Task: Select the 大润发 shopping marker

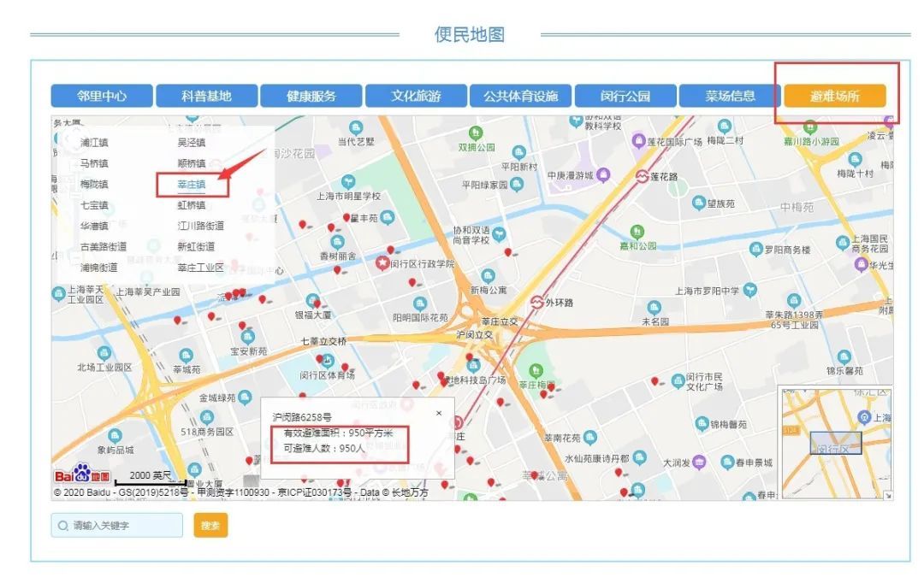Action: pyautogui.click(x=699, y=462)
